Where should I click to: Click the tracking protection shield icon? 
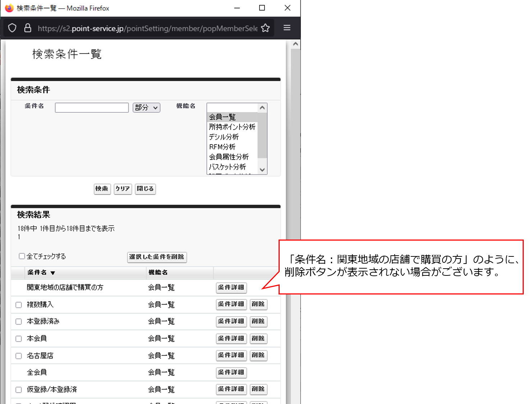pyautogui.click(x=12, y=28)
